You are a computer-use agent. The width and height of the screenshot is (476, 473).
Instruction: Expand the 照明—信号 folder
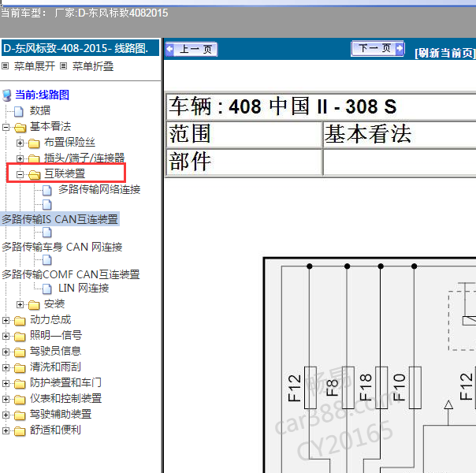pos(6,336)
